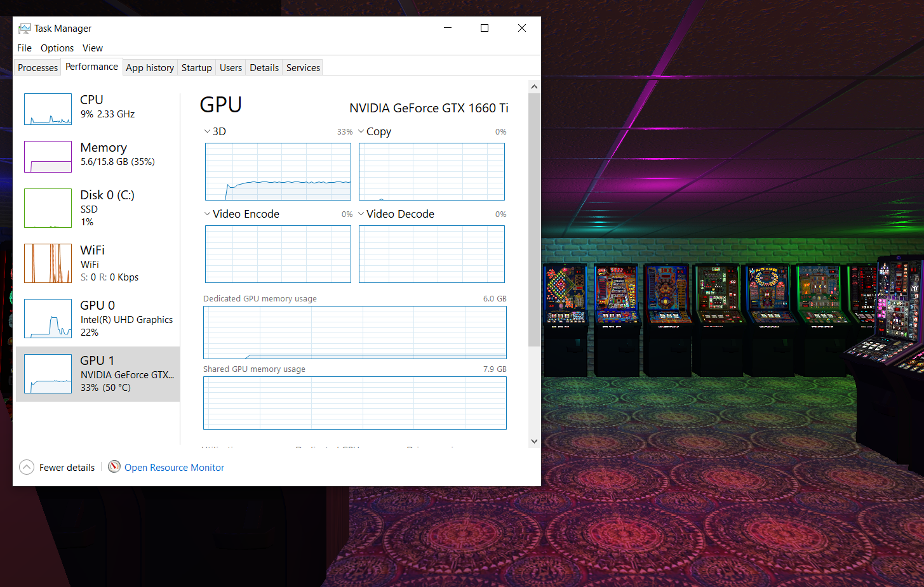This screenshot has width=924, height=587.
Task: Switch to the Processes tab
Action: click(x=37, y=67)
